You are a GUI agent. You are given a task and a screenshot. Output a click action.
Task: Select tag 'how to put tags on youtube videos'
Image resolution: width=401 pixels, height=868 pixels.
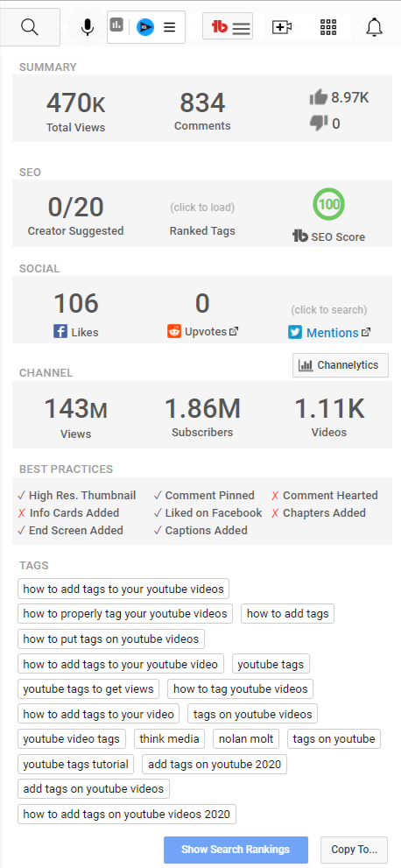pyautogui.click(x=111, y=639)
